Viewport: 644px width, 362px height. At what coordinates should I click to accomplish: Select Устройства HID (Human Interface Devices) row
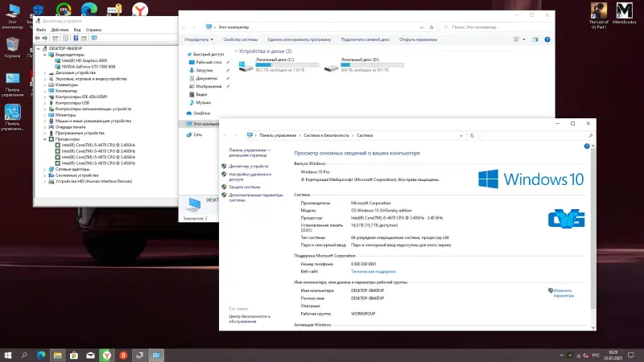[x=93, y=181]
